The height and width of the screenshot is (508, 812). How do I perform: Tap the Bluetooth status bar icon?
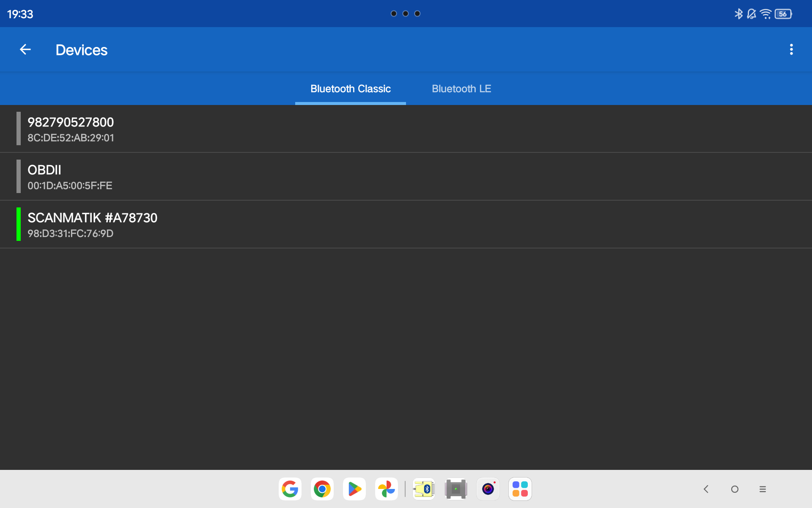pyautogui.click(x=738, y=14)
